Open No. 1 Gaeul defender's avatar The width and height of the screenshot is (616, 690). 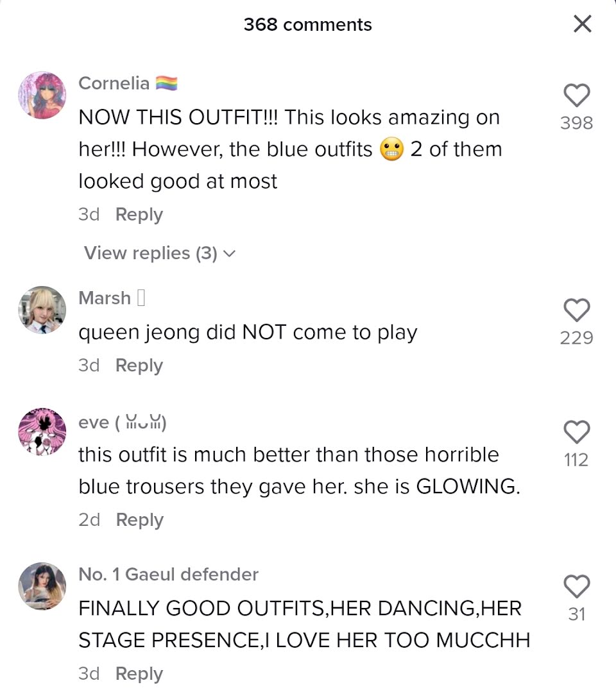click(x=42, y=586)
